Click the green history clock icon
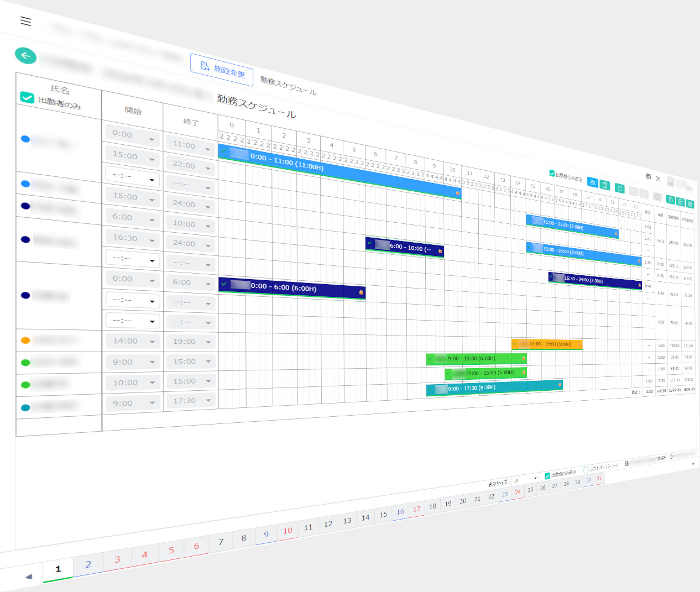Screen dimensions: 700x592 pos(671,200)
